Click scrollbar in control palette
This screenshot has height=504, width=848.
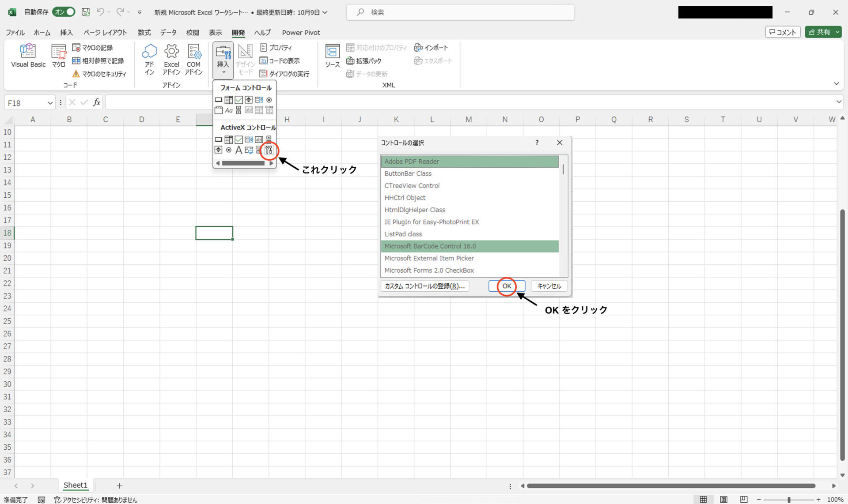(243, 163)
